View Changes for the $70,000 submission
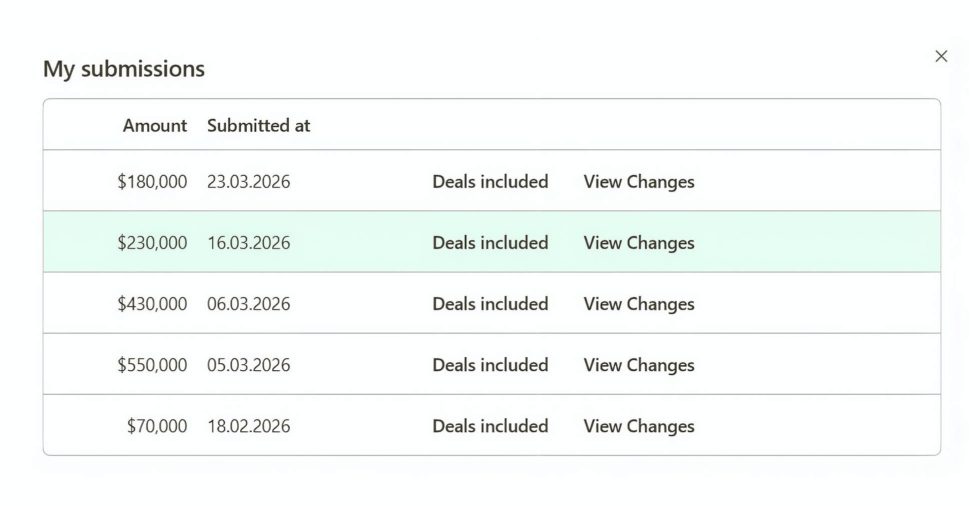980x506 pixels. pyautogui.click(x=639, y=426)
